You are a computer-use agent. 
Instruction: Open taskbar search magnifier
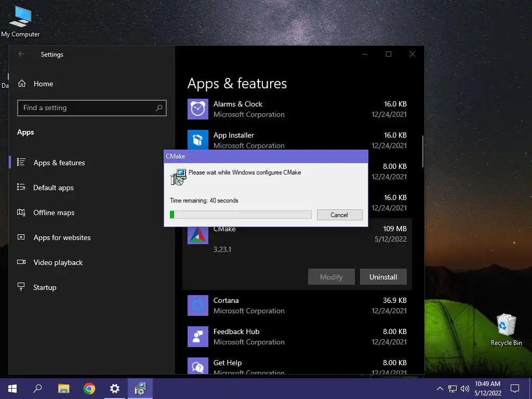(x=37, y=389)
